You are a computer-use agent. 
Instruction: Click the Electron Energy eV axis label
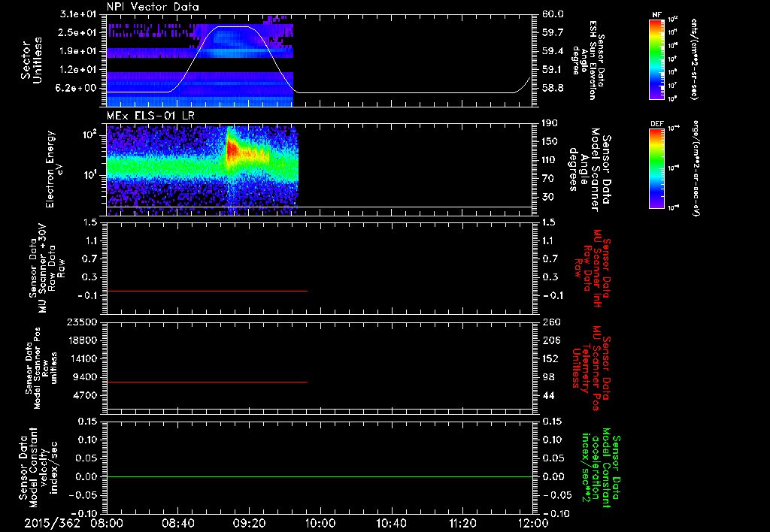(x=54, y=169)
